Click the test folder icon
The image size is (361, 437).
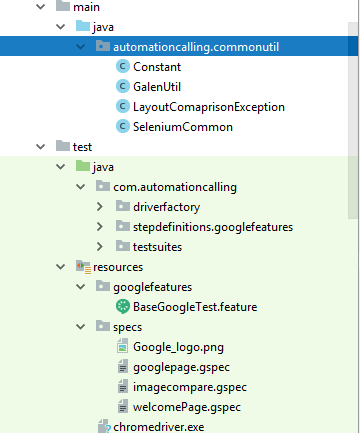(63, 146)
